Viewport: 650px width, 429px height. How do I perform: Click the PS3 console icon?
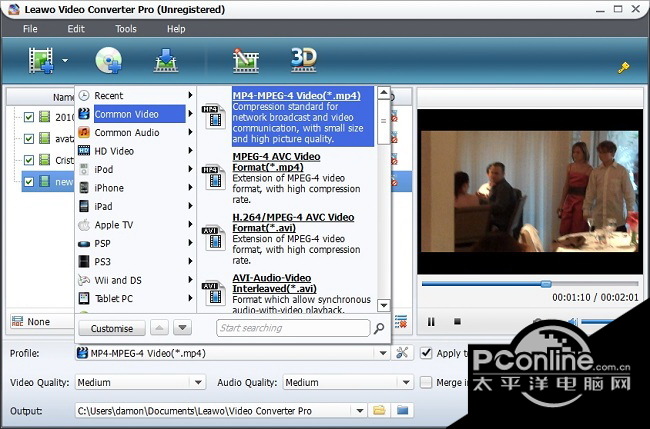[84, 262]
